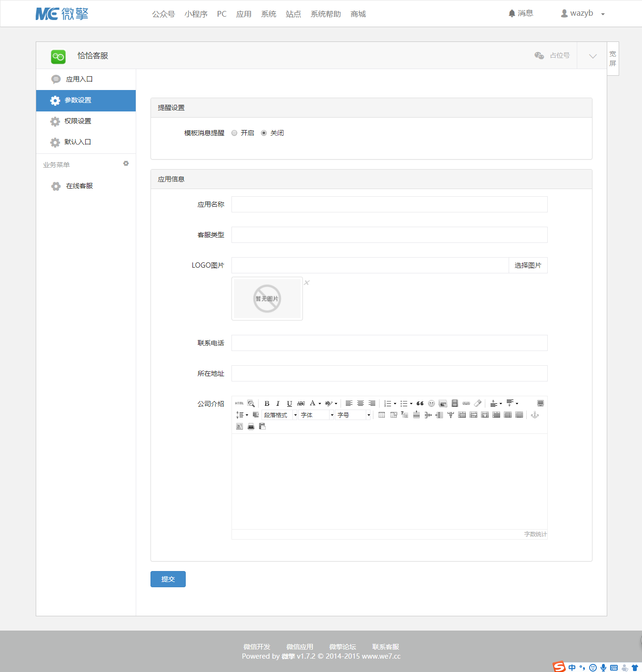Toggle editor fullscreen mode
642x672 pixels.
click(541, 403)
